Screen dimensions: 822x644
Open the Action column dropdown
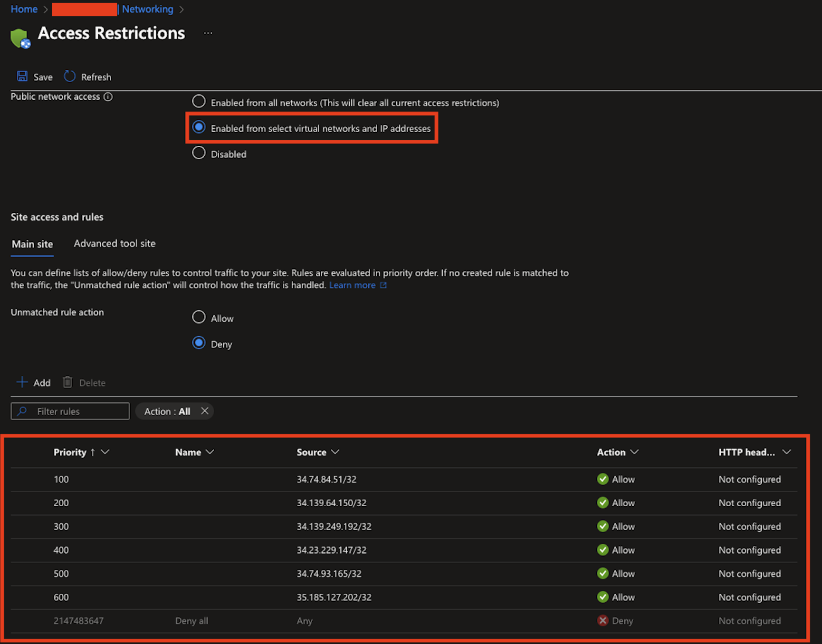pos(635,452)
